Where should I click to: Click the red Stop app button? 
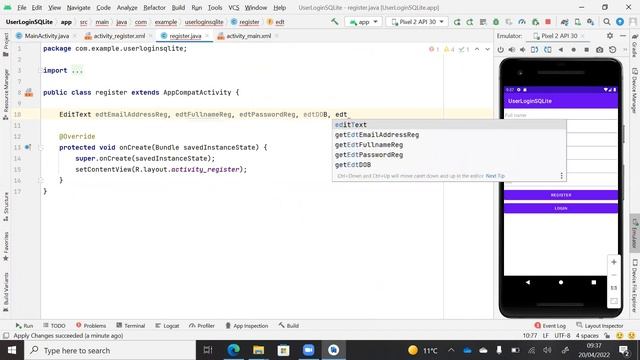(x=548, y=22)
